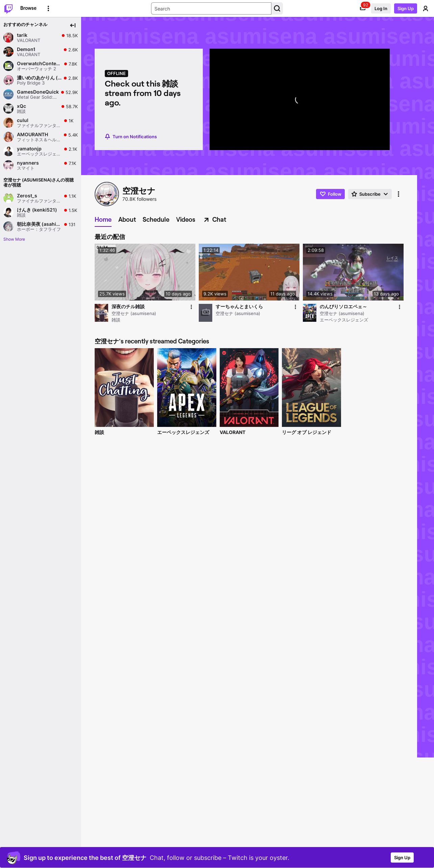Click Just Chatting icon beside 深夜のチル雑談
This screenshot has height=868, width=434.
(101, 313)
